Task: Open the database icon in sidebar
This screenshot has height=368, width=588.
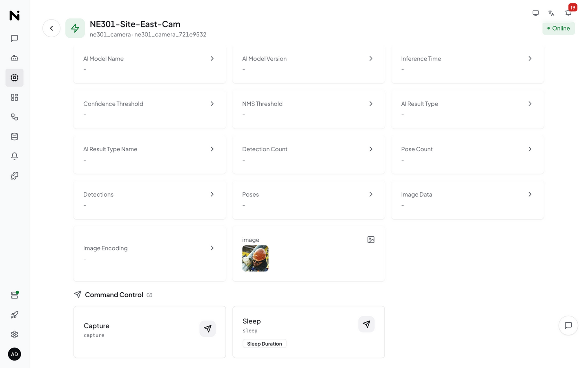Action: pyautogui.click(x=14, y=137)
